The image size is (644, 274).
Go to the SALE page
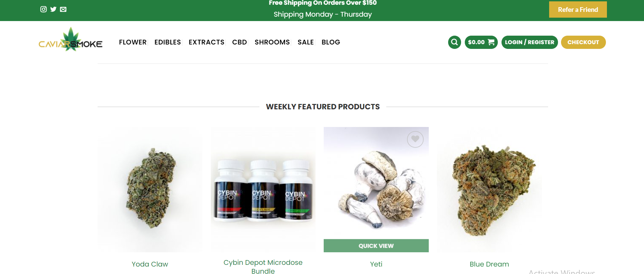pos(306,42)
